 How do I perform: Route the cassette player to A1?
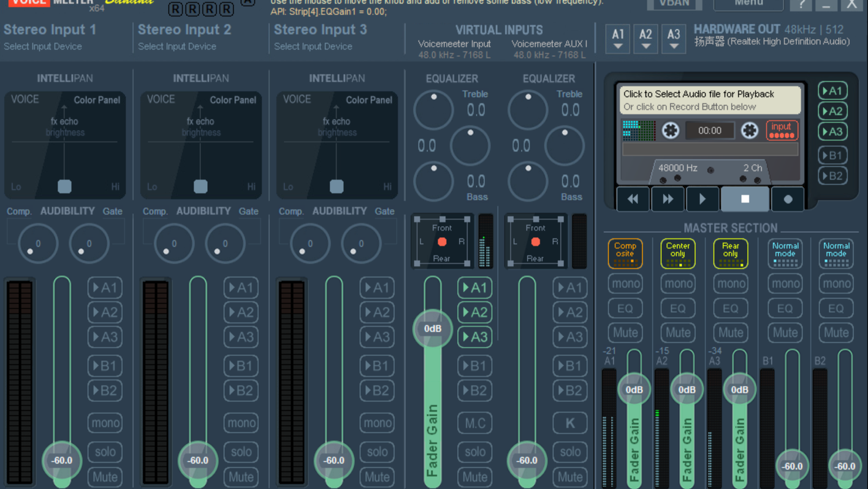click(x=832, y=91)
